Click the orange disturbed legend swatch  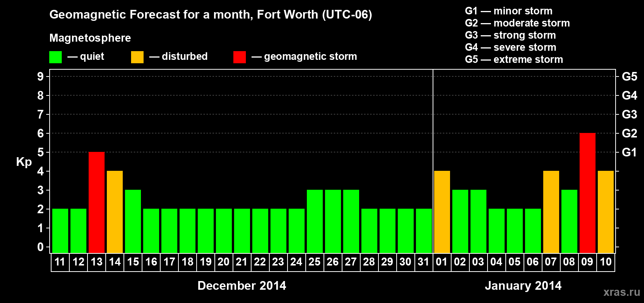[x=137, y=57]
